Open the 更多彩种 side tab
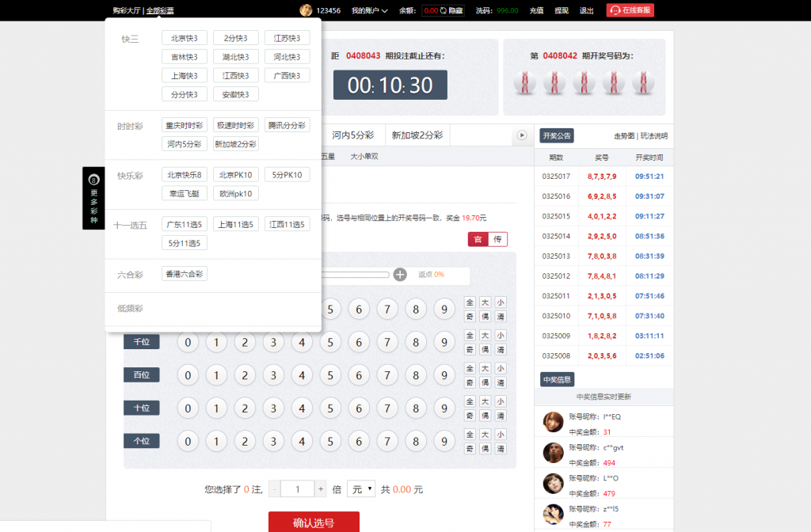811x532 pixels. point(93,198)
